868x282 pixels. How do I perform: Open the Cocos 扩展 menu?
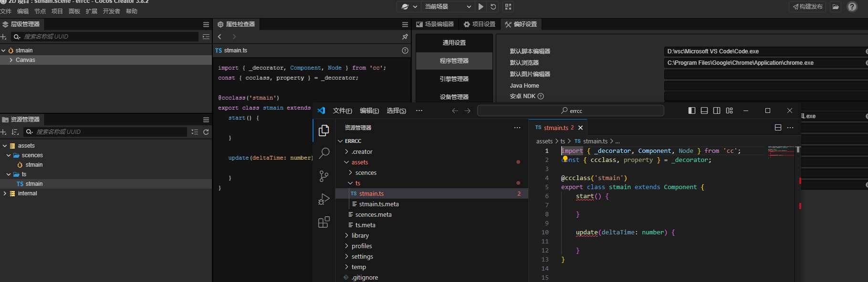coord(92,11)
